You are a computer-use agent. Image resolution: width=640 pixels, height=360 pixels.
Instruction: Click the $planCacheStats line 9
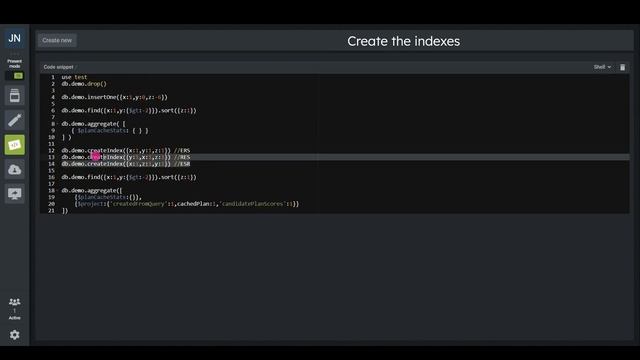click(110, 131)
